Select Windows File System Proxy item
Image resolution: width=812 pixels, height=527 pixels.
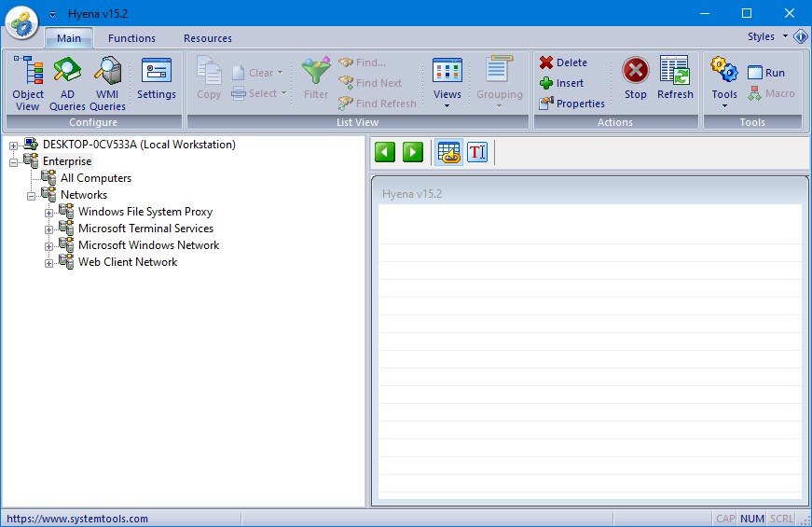[x=145, y=212]
